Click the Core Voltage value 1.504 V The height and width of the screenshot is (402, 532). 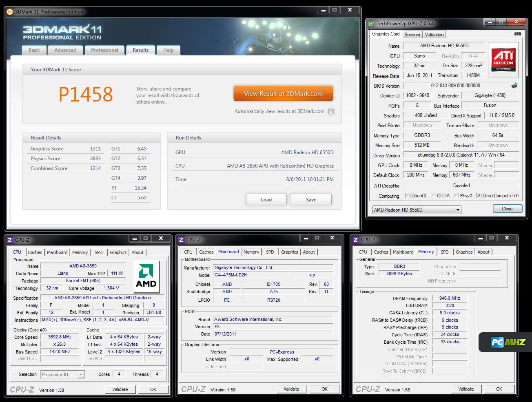tap(111, 288)
